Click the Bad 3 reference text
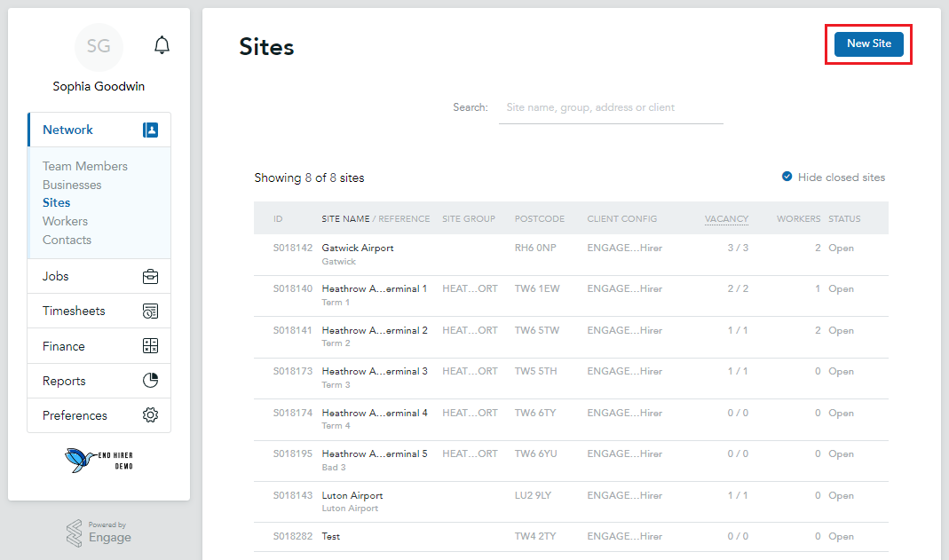The height and width of the screenshot is (560, 949). pos(334,468)
